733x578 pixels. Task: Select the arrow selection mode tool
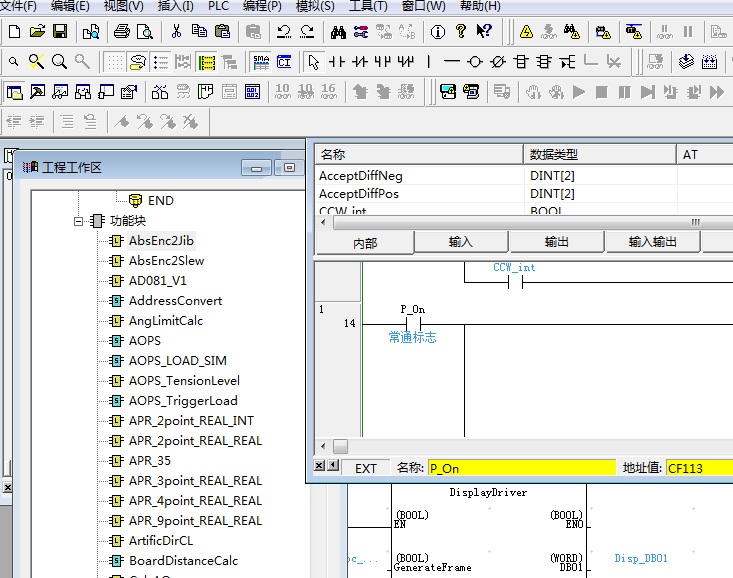[x=314, y=62]
